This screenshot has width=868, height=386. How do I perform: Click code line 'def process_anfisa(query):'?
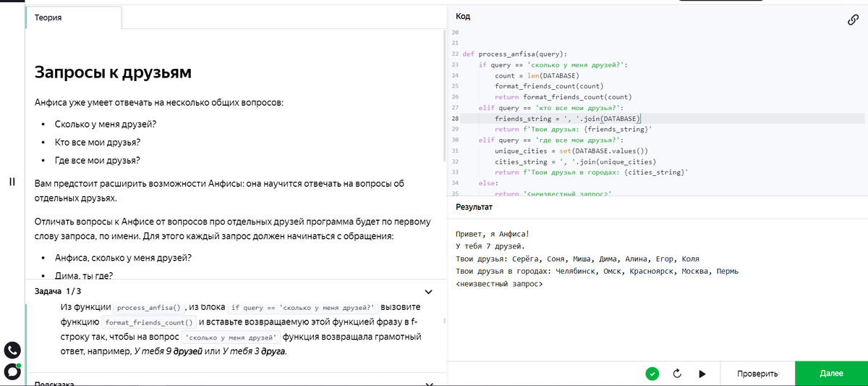pos(514,54)
